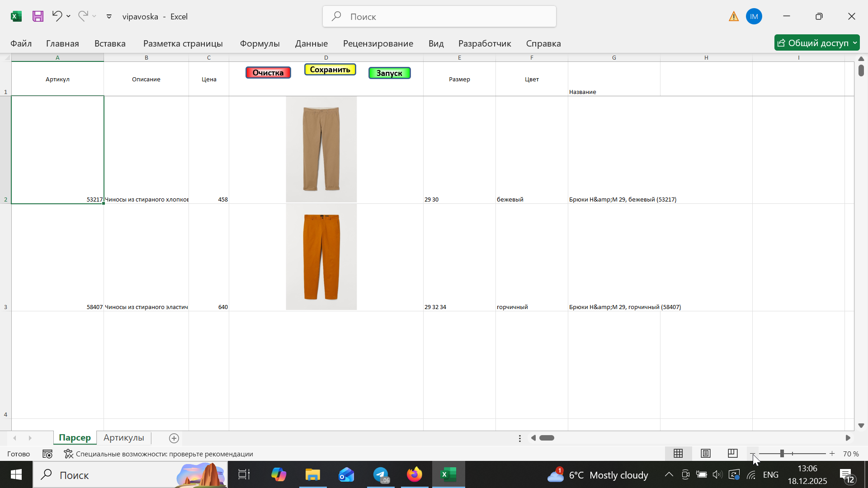
Task: Switch to the Артикулы sheet tab
Action: [123, 438]
